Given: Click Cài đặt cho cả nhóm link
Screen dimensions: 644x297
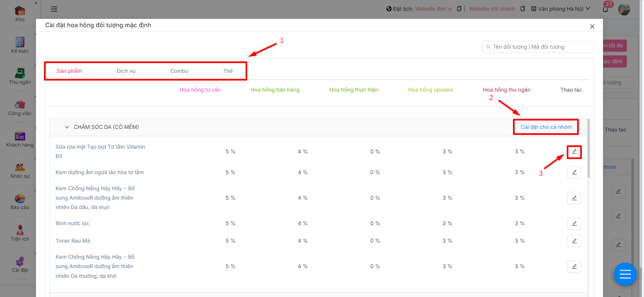Looking at the screenshot, I should point(546,127).
